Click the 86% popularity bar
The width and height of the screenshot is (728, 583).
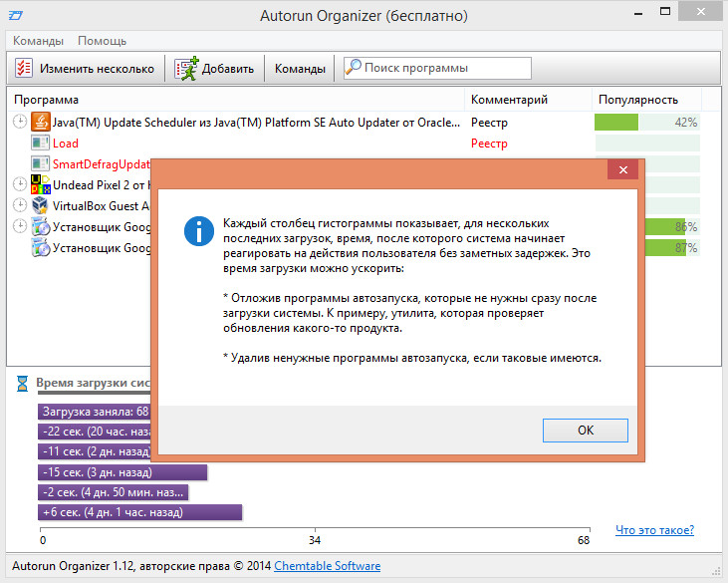672,226
